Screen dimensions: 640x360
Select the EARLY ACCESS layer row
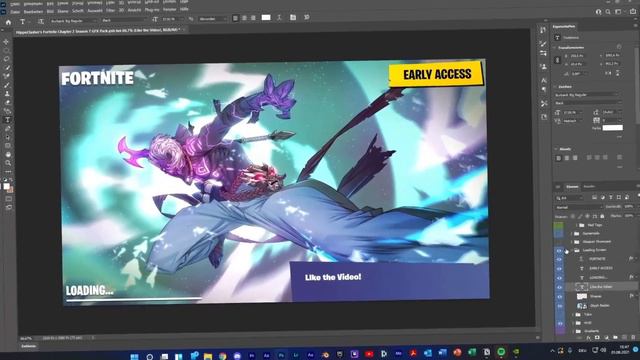click(601, 268)
